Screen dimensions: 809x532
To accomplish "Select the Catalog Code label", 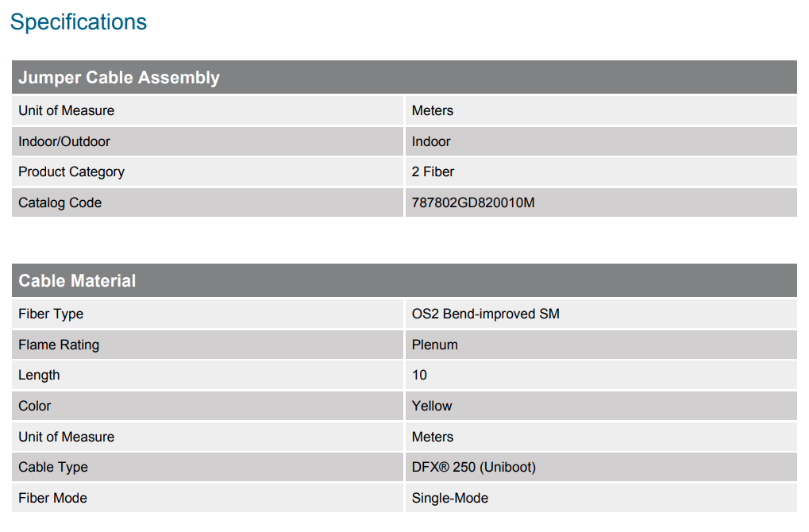I will [60, 202].
